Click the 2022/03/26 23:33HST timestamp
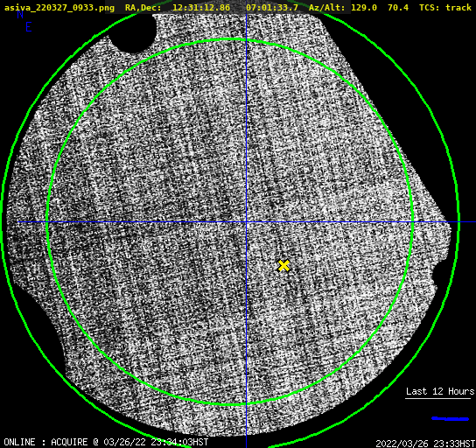The height and width of the screenshot is (448, 476). (425, 444)
